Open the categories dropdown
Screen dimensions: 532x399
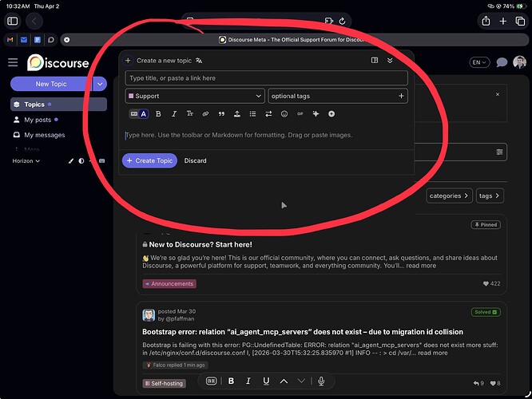(x=449, y=196)
